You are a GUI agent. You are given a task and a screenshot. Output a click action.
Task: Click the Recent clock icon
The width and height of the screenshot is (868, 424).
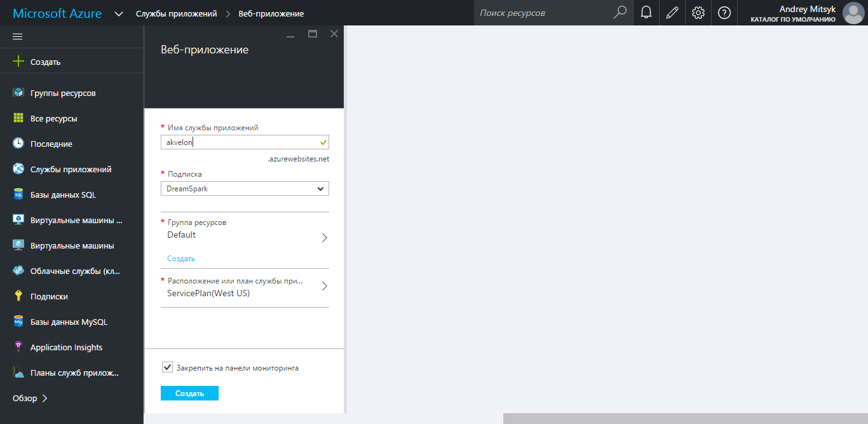18,144
